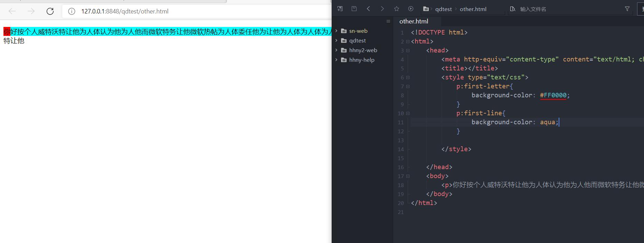Click the red first letter in page

click(x=7, y=32)
